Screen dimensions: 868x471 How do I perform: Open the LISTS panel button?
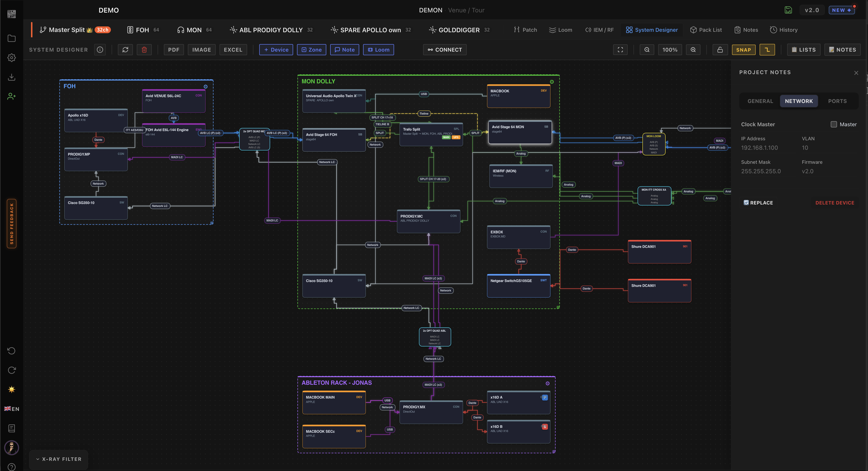click(x=804, y=50)
